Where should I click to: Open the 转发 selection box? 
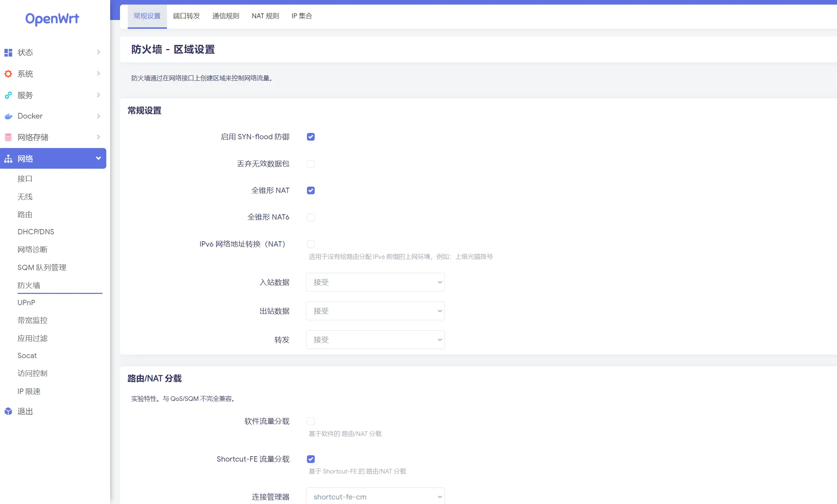[375, 340]
